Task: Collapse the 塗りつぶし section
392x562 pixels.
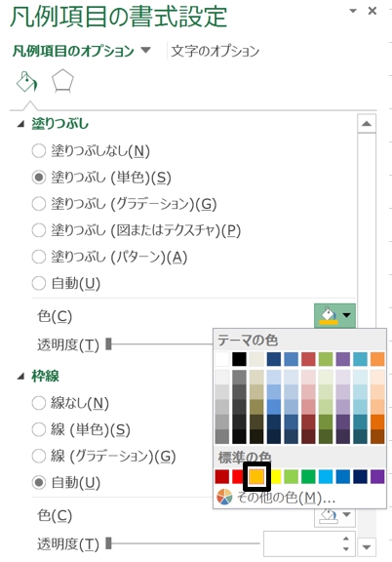Action: tap(20, 124)
